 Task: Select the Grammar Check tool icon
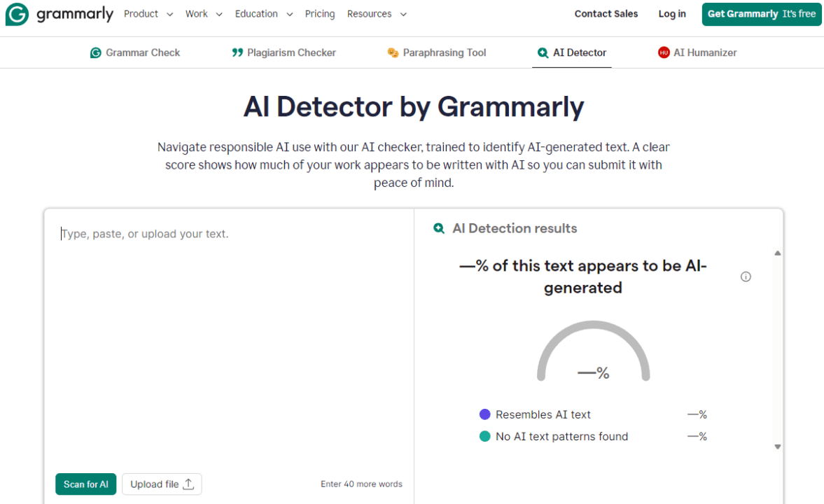[x=95, y=52]
